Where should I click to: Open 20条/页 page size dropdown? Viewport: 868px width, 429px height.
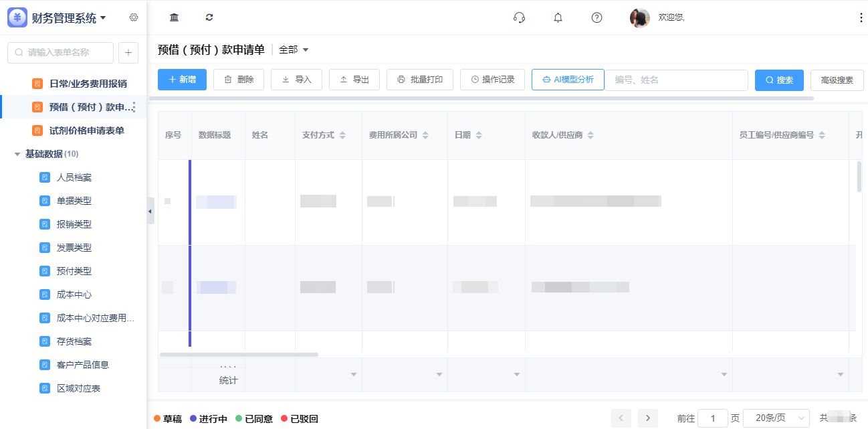click(776, 418)
